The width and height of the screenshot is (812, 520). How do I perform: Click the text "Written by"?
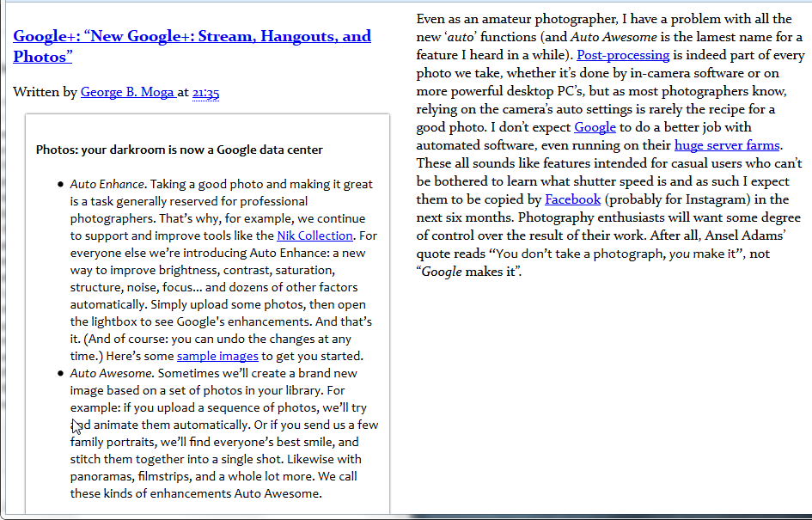[45, 92]
